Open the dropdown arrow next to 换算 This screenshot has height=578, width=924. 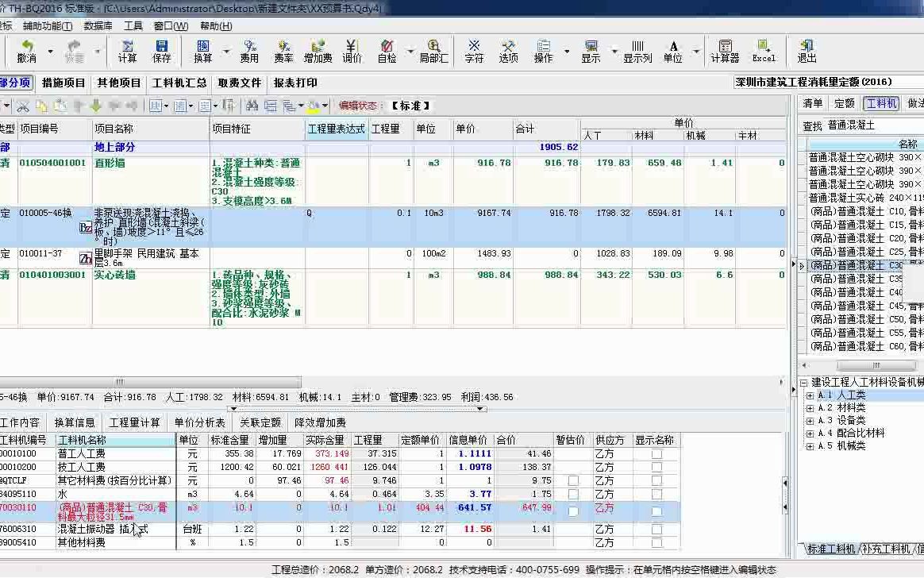click(226, 52)
